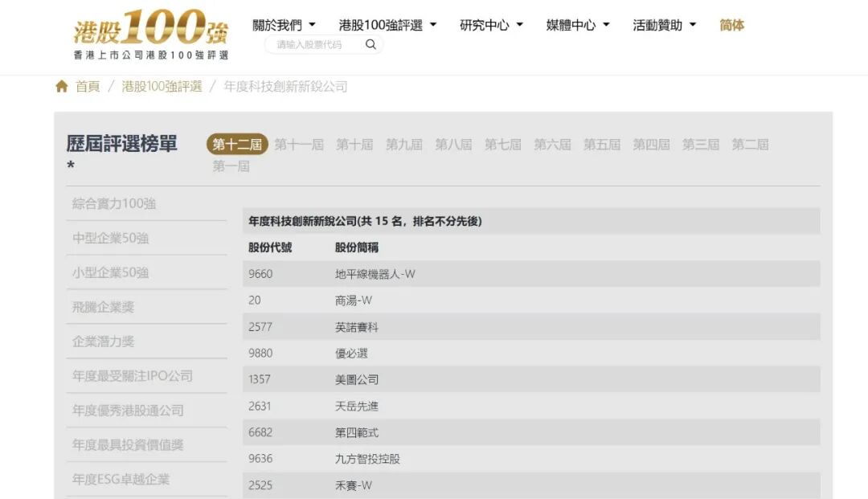Click stock name 九方智投控股
The height and width of the screenshot is (499, 868).
tap(367, 459)
